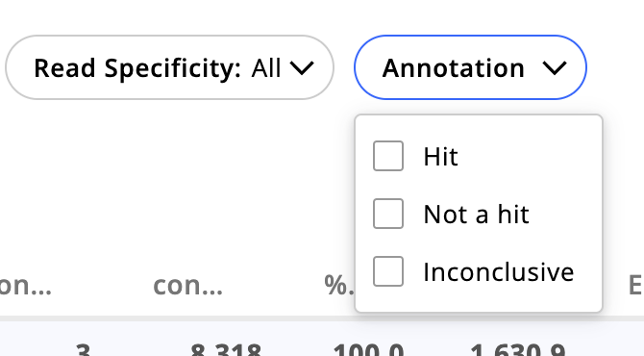
Task: Click the 'E' column header at right
Action: click(635, 285)
